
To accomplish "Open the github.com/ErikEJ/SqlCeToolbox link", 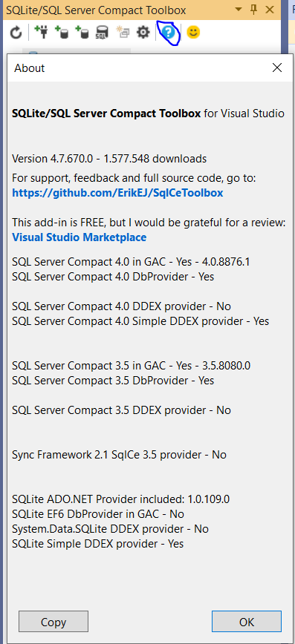I will (117, 193).
